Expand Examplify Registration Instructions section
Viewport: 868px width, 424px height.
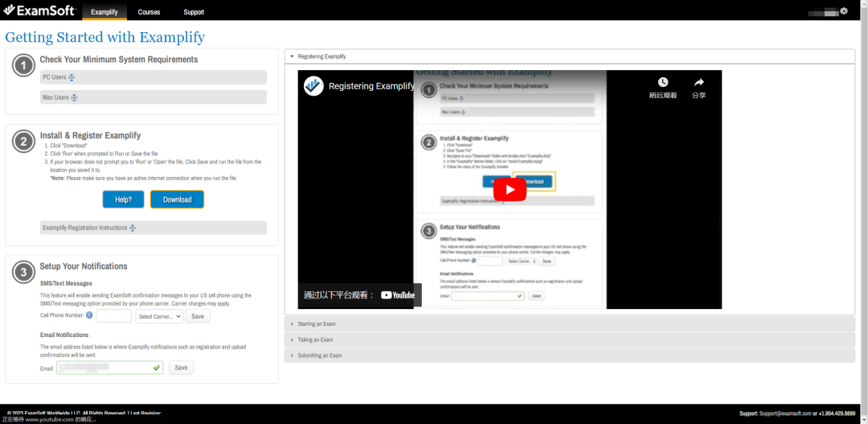tap(154, 228)
